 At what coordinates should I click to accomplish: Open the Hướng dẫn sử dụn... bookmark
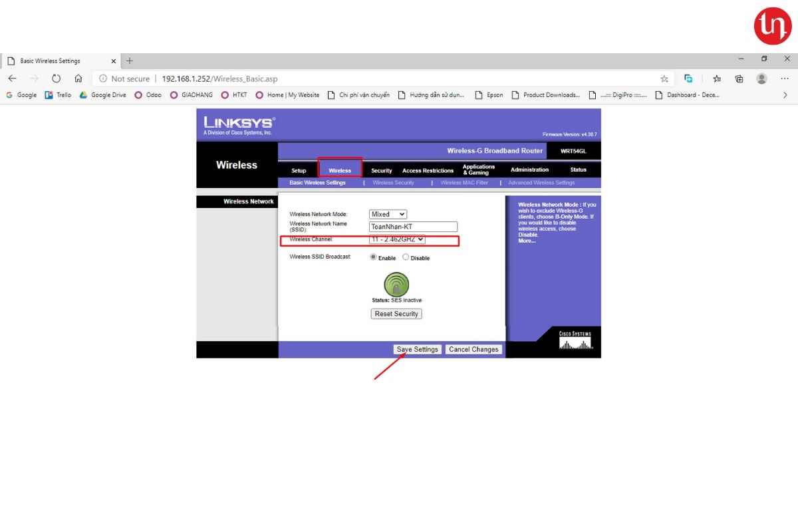431,95
